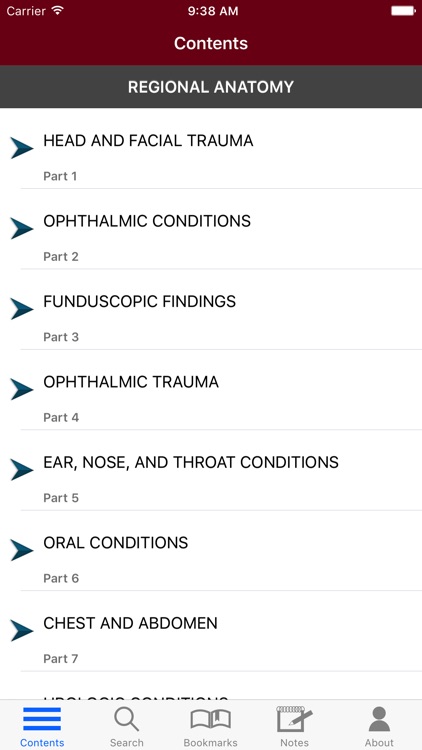Click arrow next to Ophthalmic Trauma

click(22, 389)
